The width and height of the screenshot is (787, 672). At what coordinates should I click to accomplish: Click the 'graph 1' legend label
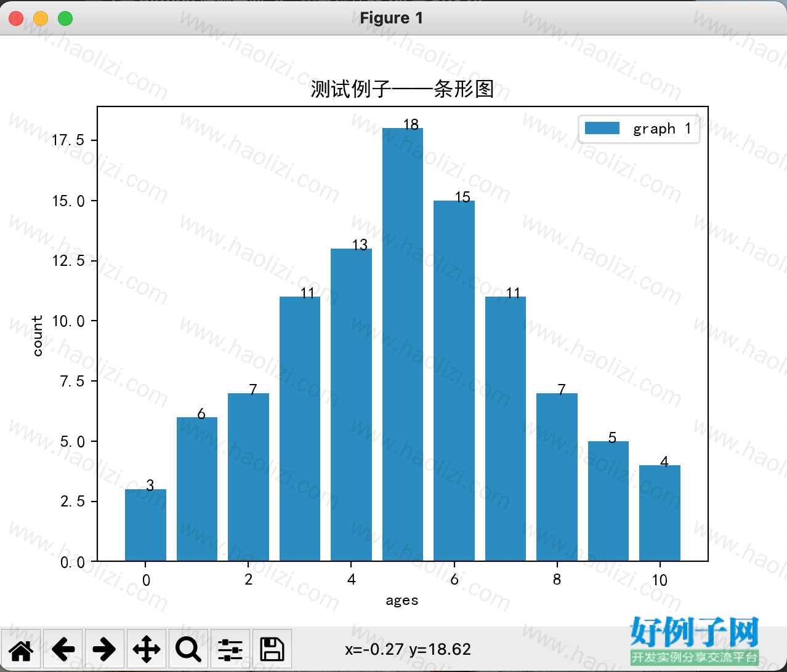(662, 129)
